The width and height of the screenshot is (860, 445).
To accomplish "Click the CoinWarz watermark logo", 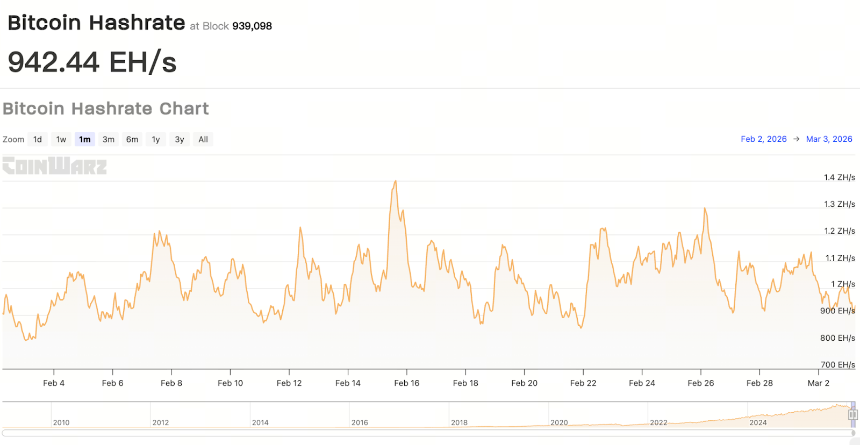I will 54,166.
